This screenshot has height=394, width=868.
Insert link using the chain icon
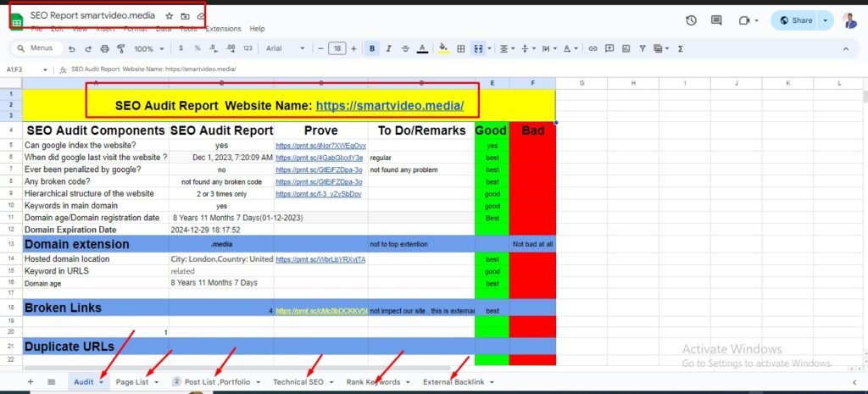[593, 48]
